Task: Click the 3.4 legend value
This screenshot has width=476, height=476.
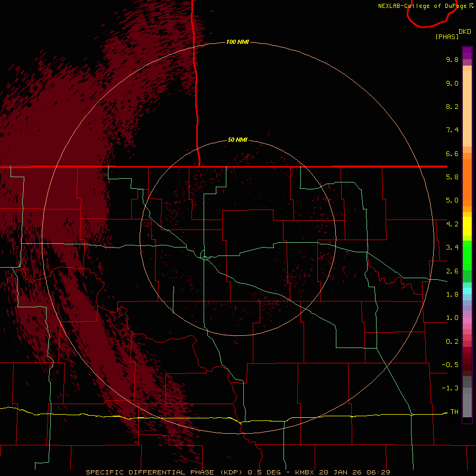Action: tap(452, 248)
